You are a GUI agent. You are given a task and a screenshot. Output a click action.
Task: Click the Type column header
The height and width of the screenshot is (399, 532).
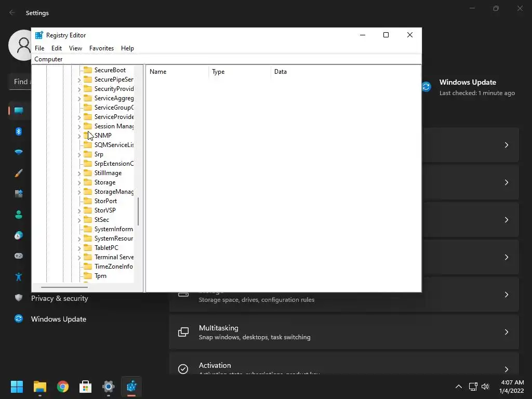(x=240, y=72)
